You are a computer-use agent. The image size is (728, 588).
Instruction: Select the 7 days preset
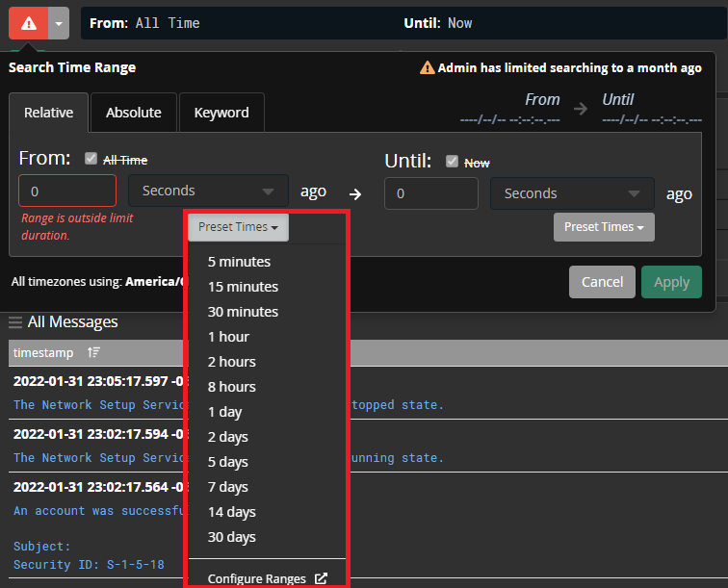coord(228,487)
